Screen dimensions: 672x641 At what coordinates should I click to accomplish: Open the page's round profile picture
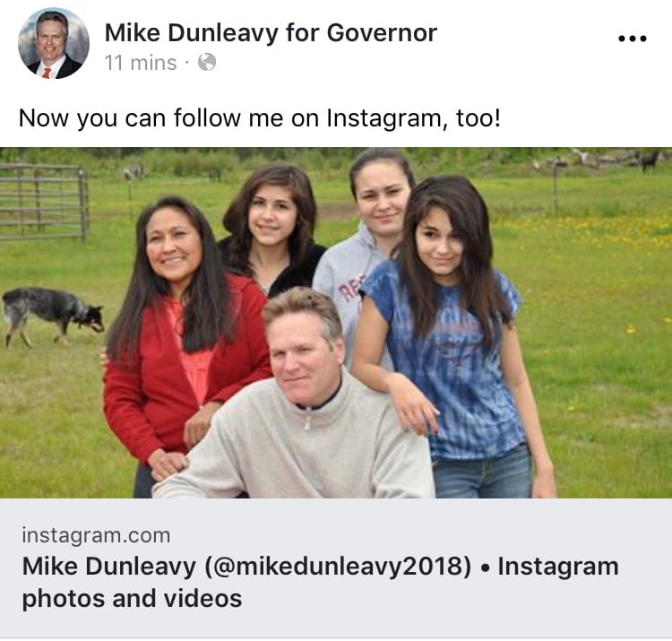pos(54,43)
